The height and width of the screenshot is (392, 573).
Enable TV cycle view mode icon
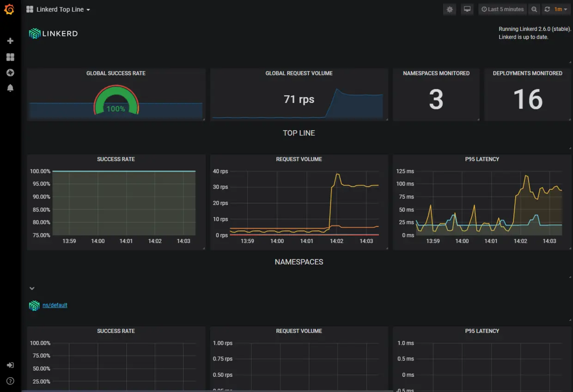pos(467,9)
